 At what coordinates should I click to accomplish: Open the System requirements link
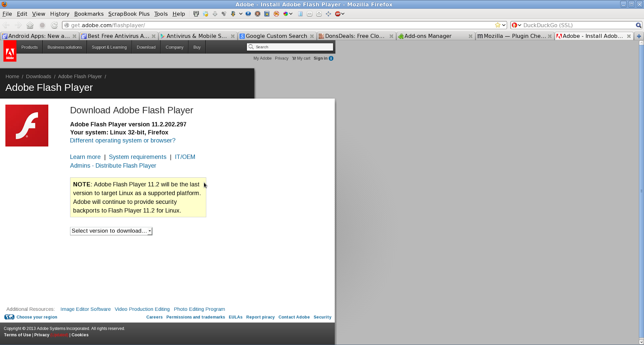pyautogui.click(x=138, y=157)
